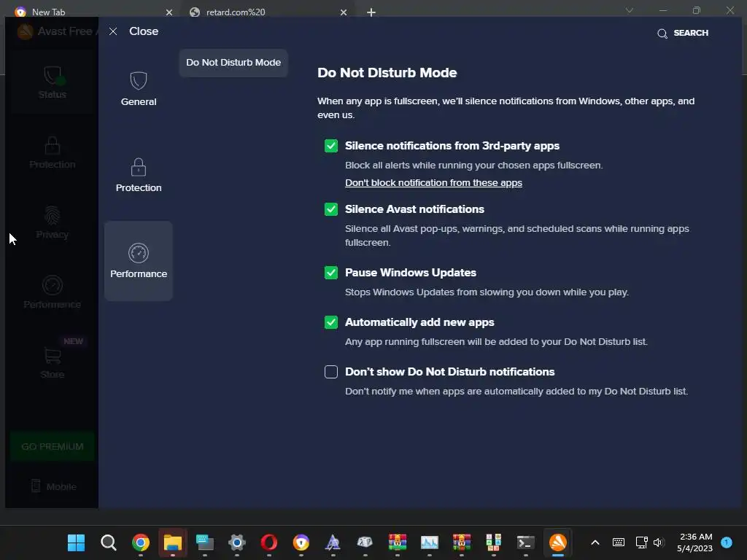Select the Do Not Disturb Mode tab
The height and width of the screenshot is (560, 747).
[x=233, y=63]
